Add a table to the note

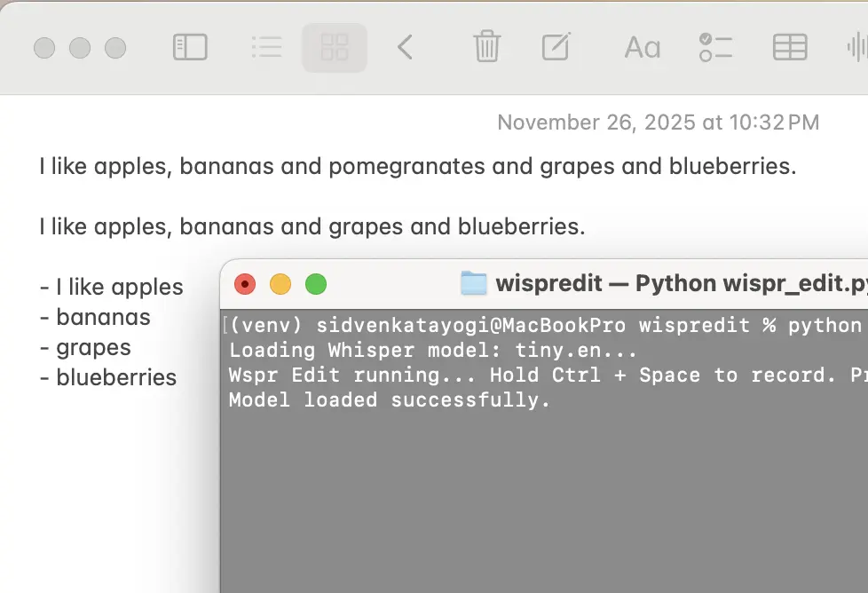[789, 47]
